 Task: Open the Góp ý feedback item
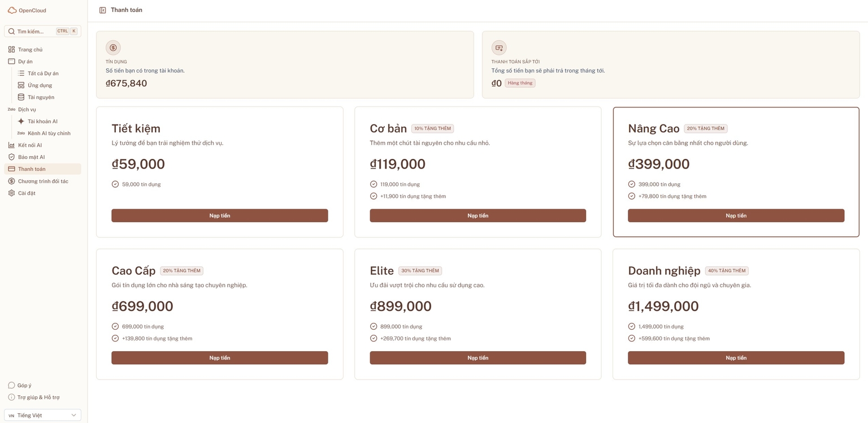[24, 386]
